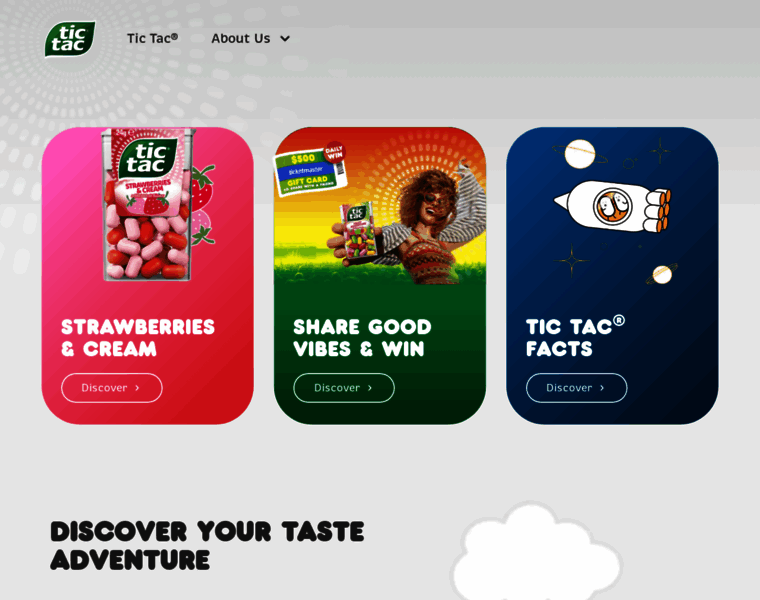760x600 pixels.
Task: Click the white cloud illustration
Action: [x=537, y=553]
